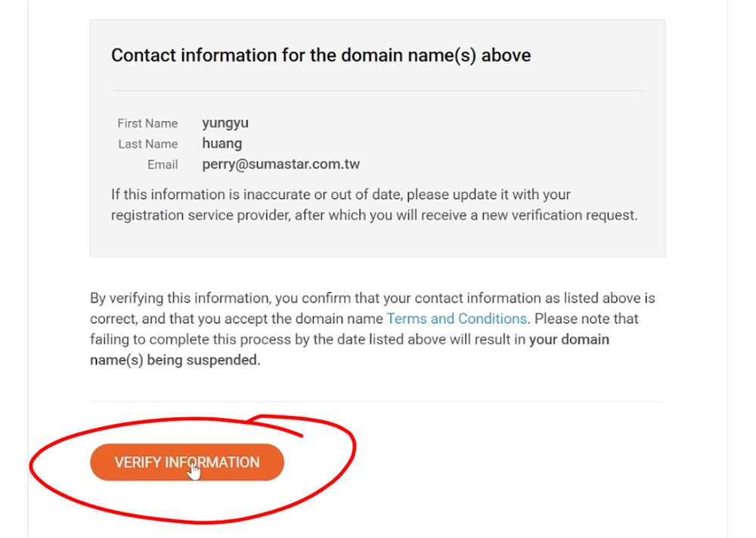Click the First Name label
Image resolution: width=756 pixels, height=538 pixels.
147,123
